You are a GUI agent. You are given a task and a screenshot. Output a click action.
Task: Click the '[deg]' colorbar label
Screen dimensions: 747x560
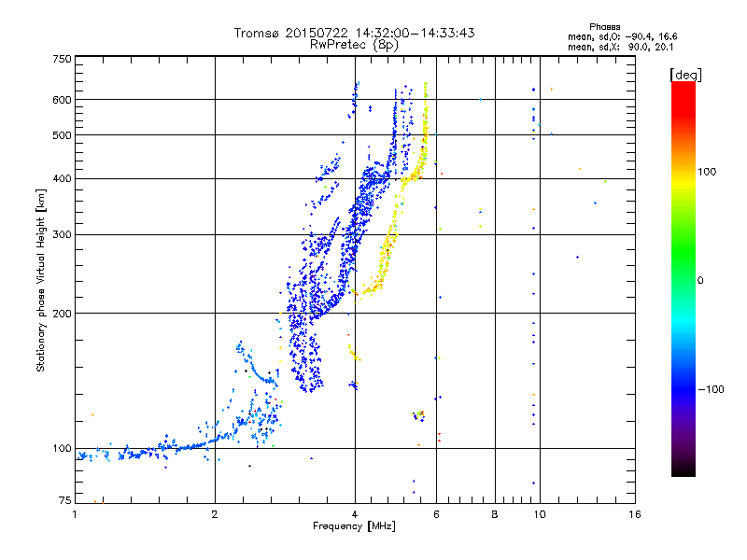click(685, 75)
